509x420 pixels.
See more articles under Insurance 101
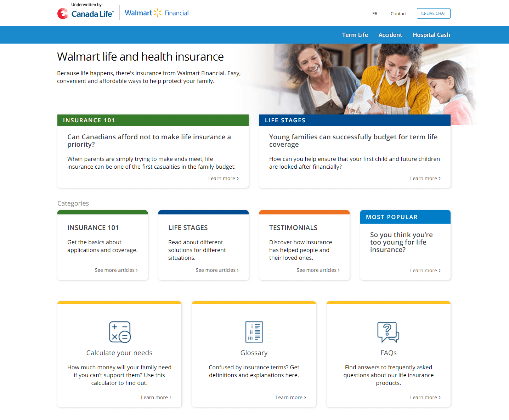tap(116, 270)
